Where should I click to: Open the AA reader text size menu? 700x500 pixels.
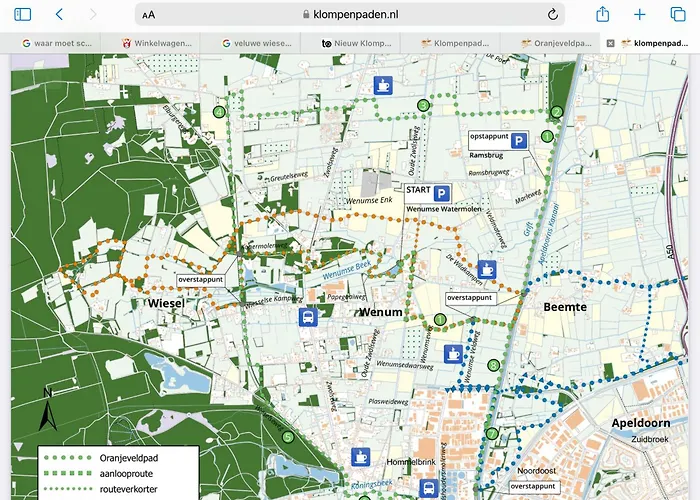coord(149,15)
